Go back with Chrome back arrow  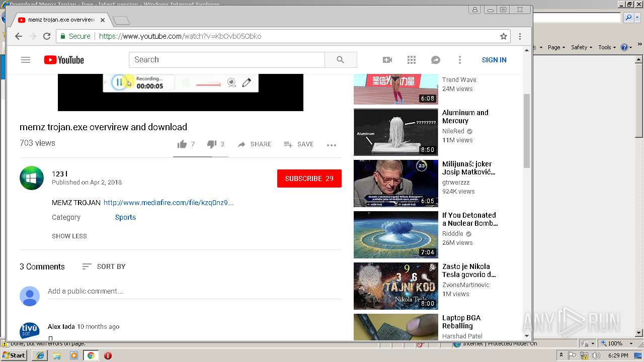click(19, 36)
